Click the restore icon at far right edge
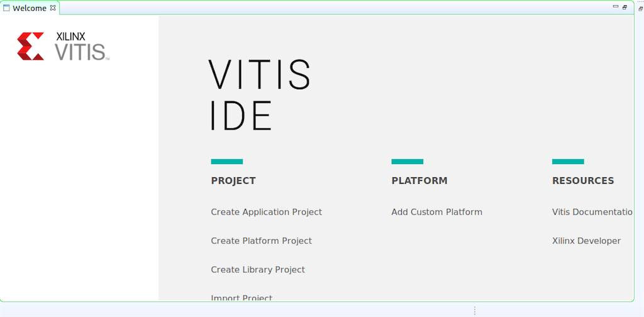 640,9
